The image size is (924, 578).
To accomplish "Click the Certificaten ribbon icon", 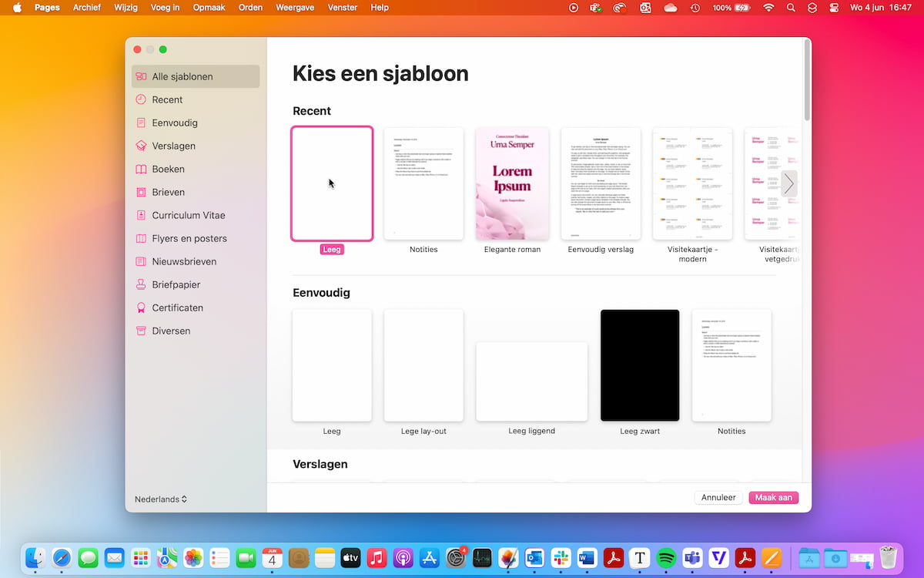I will (x=141, y=307).
